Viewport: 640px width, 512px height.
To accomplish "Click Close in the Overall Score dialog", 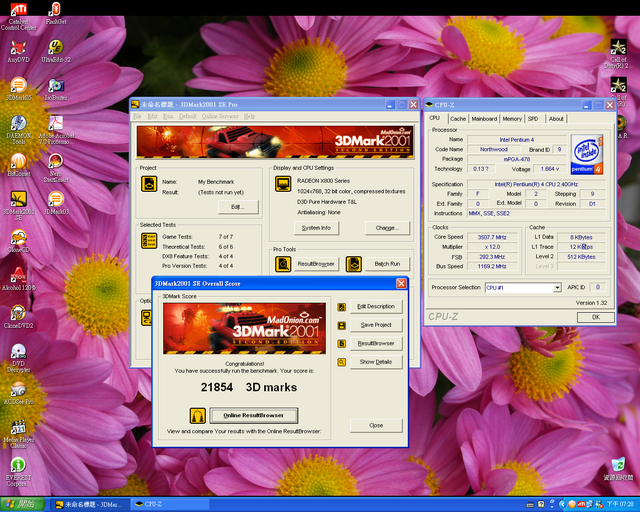I will [x=376, y=425].
